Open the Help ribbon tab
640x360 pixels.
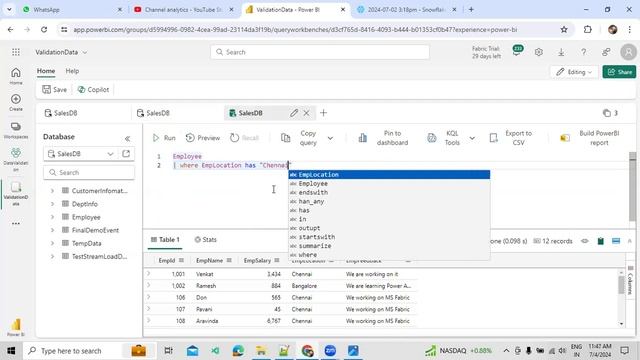[x=72, y=71]
